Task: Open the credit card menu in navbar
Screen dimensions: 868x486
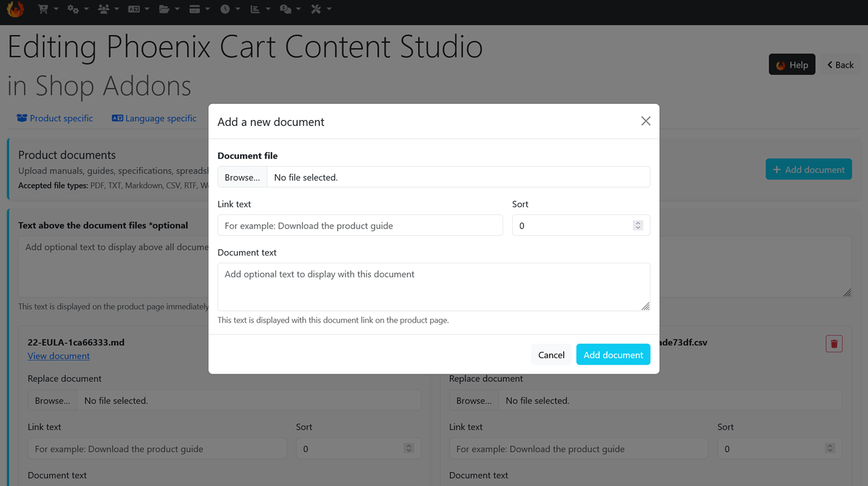Action: tap(200, 9)
